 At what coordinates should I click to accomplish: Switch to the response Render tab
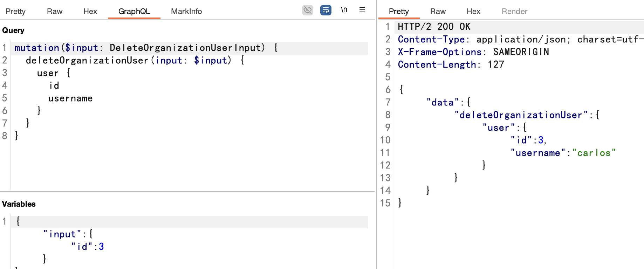[514, 12]
